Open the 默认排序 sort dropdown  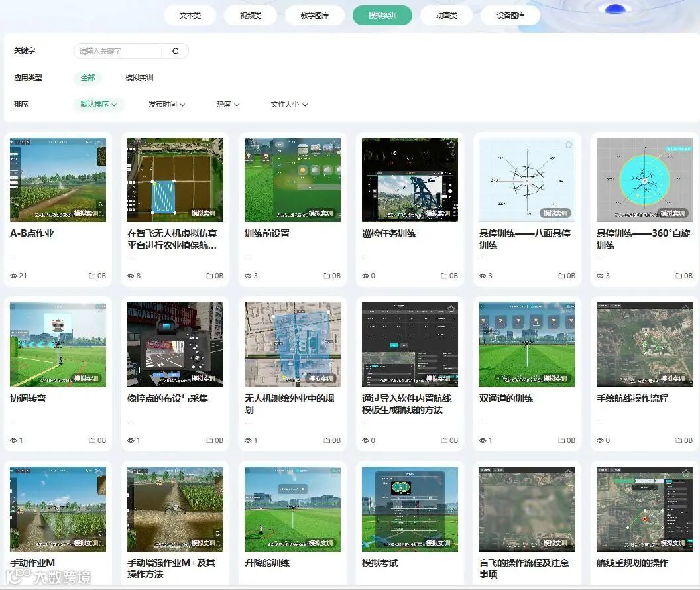pyautogui.click(x=99, y=105)
